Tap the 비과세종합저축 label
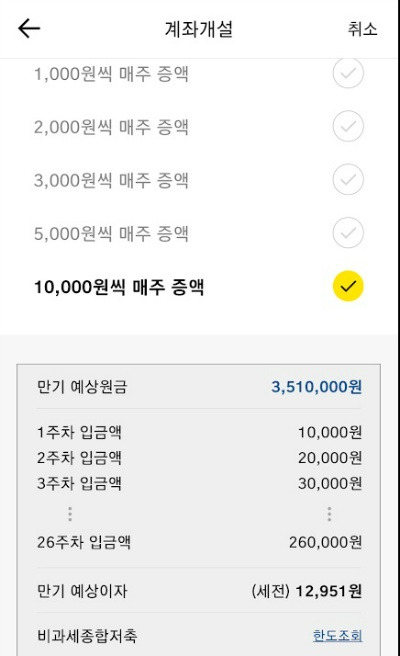Image resolution: width=400 pixels, height=656 pixels. pyautogui.click(x=87, y=636)
